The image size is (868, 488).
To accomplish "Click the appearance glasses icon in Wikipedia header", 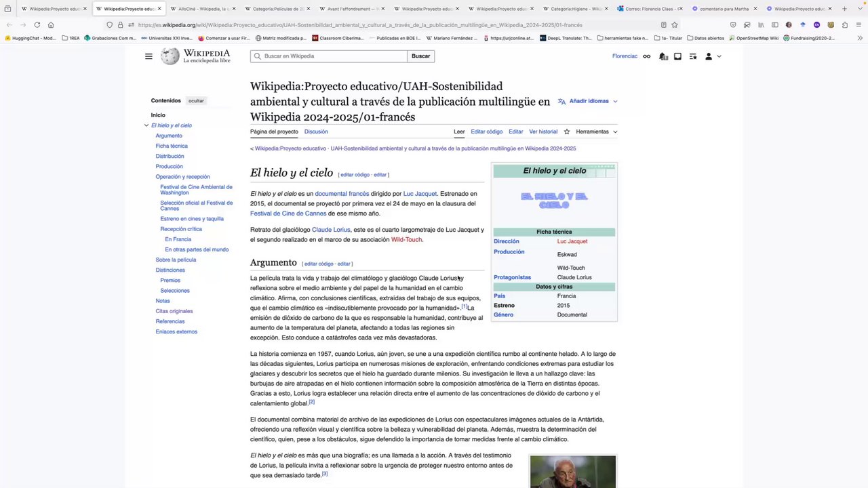I will pos(647,56).
